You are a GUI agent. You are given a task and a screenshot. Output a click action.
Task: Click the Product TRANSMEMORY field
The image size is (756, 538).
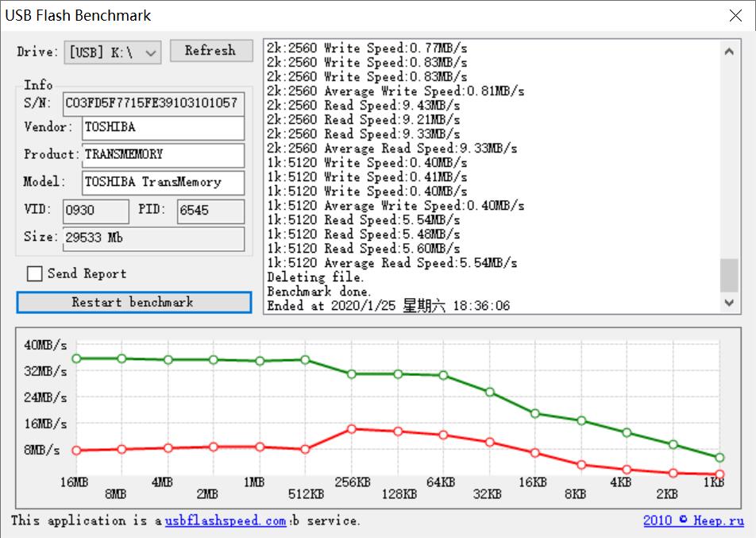[163, 155]
